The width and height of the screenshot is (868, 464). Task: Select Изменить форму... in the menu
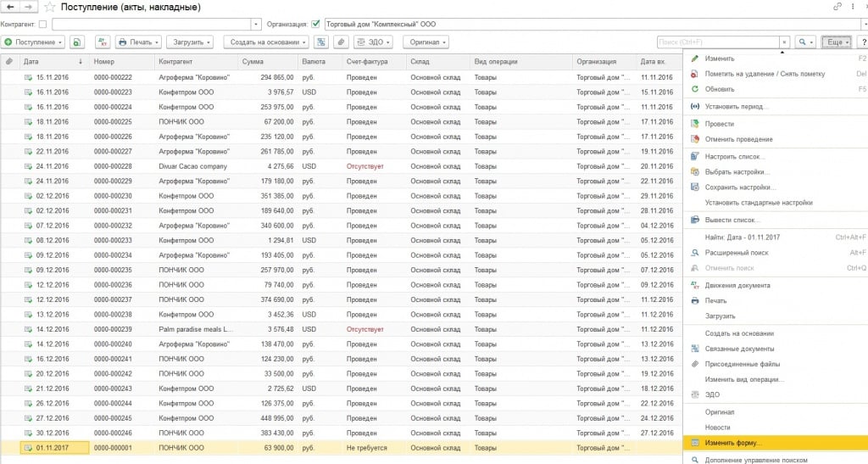734,443
